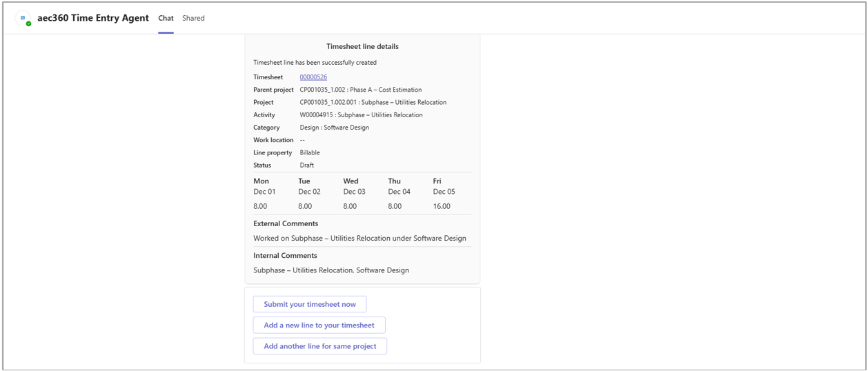The height and width of the screenshot is (371, 868).
Task: Click the Internal Comments text line
Action: [x=331, y=270]
